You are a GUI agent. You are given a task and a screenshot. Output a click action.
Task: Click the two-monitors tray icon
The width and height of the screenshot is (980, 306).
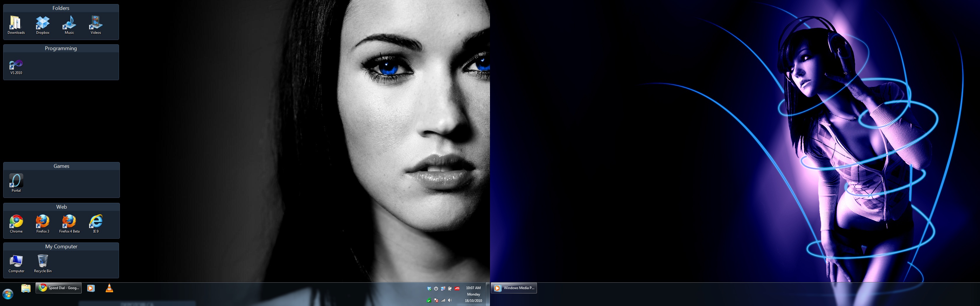coord(443,289)
